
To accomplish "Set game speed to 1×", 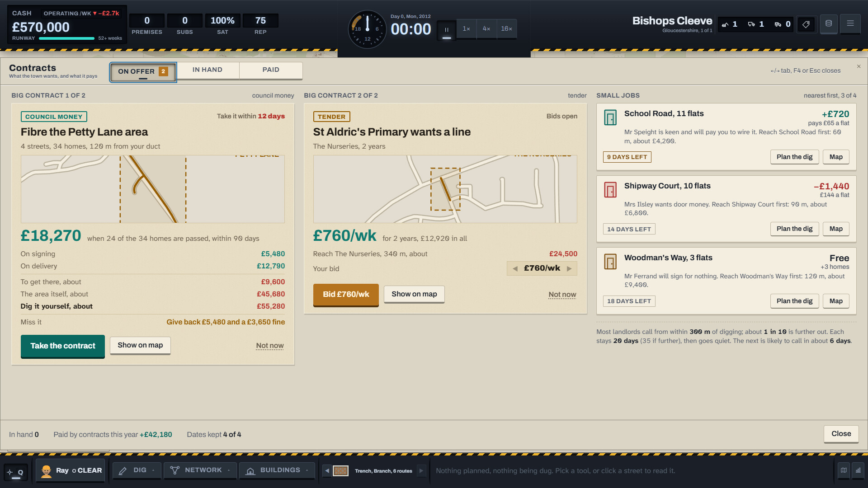I will (x=466, y=29).
